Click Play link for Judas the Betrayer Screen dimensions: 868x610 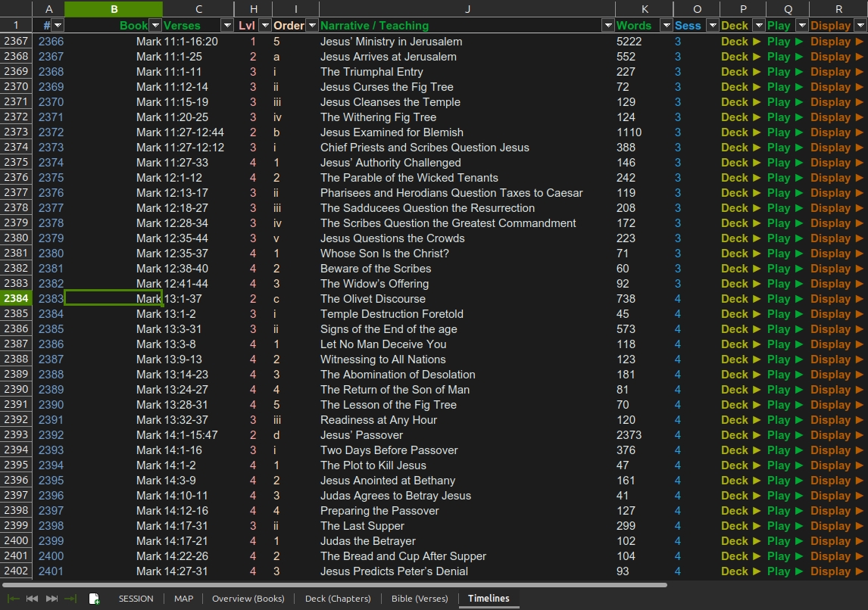pyautogui.click(x=785, y=541)
